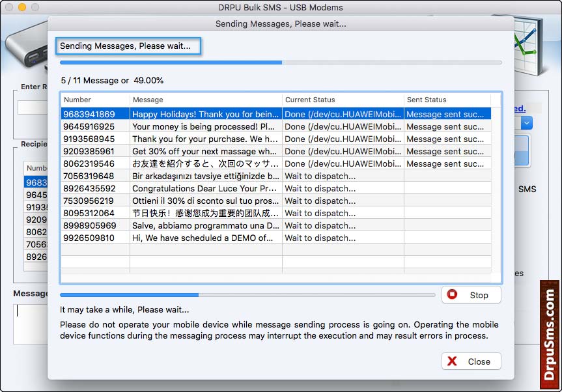Screen dimensions: 562x392
Task: Select row with number 9683941869
Action: (x=275, y=114)
